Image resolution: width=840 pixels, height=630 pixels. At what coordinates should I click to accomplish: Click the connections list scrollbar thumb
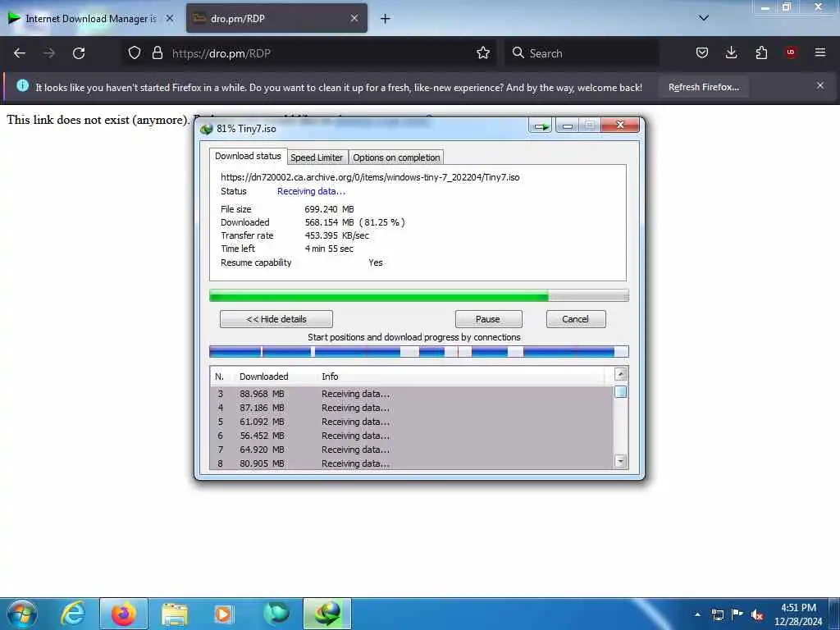(x=620, y=391)
